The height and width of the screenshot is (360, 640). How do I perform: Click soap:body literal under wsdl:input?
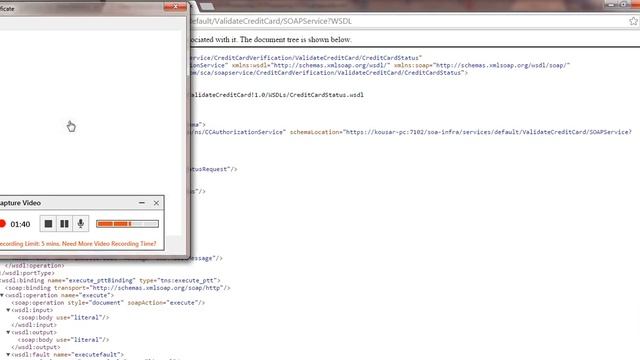(x=63, y=318)
